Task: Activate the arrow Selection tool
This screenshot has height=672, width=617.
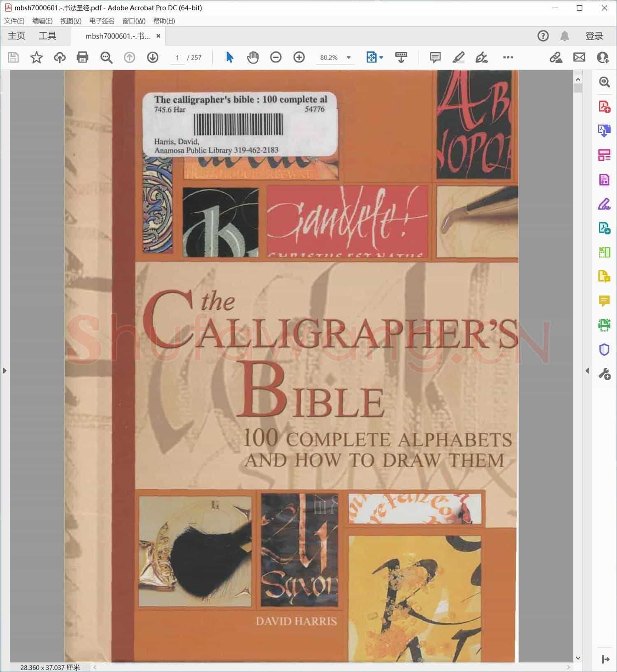Action: (x=230, y=57)
